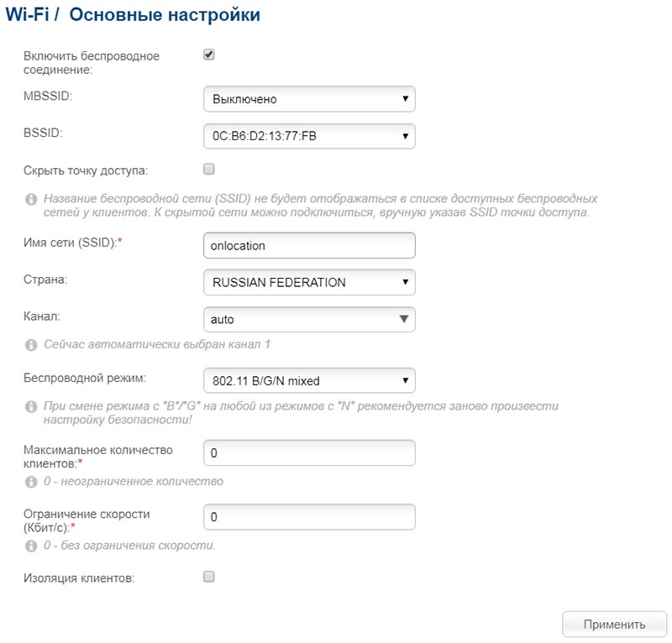Viewport: 672px width, 643px height.
Task: Click the Применить apply button
Action: point(614,625)
